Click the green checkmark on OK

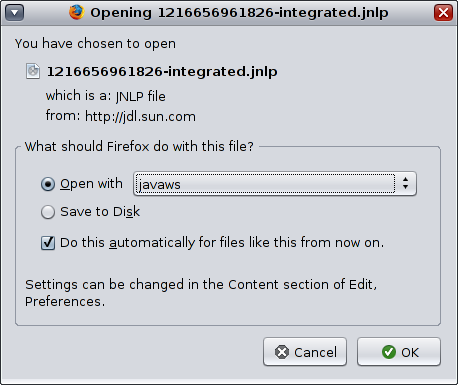[x=389, y=352]
